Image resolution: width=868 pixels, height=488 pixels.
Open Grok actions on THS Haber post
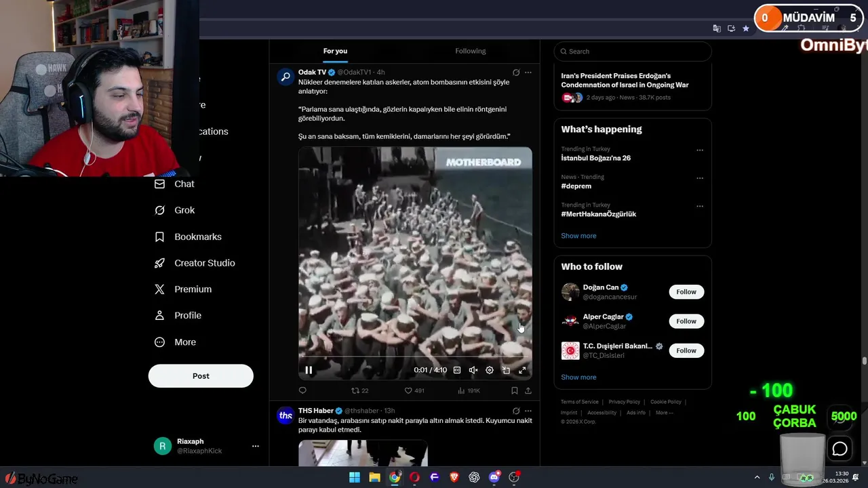tap(516, 411)
